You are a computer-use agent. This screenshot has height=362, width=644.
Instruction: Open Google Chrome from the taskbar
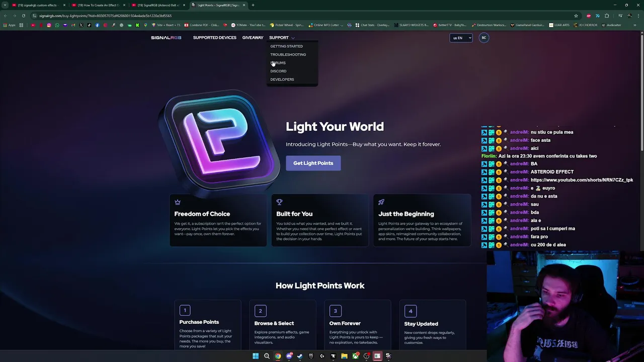pos(278,356)
